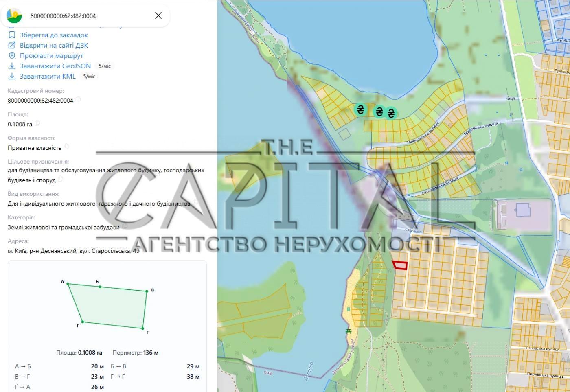This screenshot has width=570, height=392.
Task: Click the Муромська вулиця street label
Action: pyautogui.click(x=481, y=129)
